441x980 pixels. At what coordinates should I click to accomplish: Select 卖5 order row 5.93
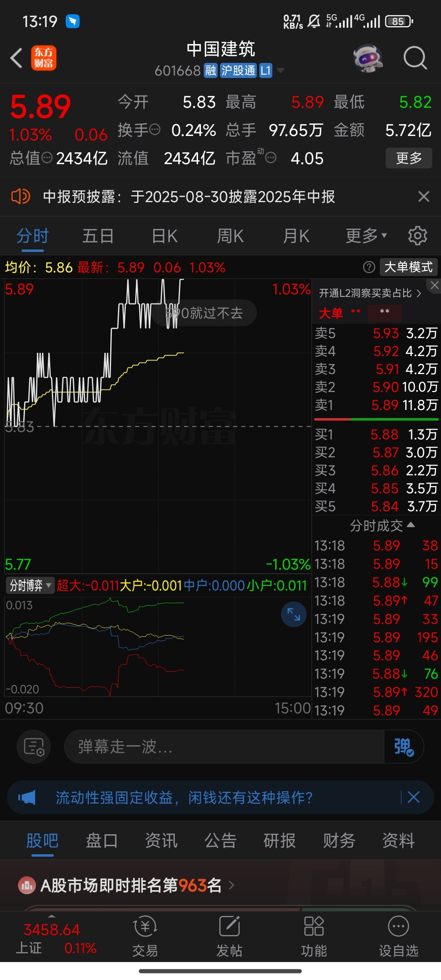[376, 333]
